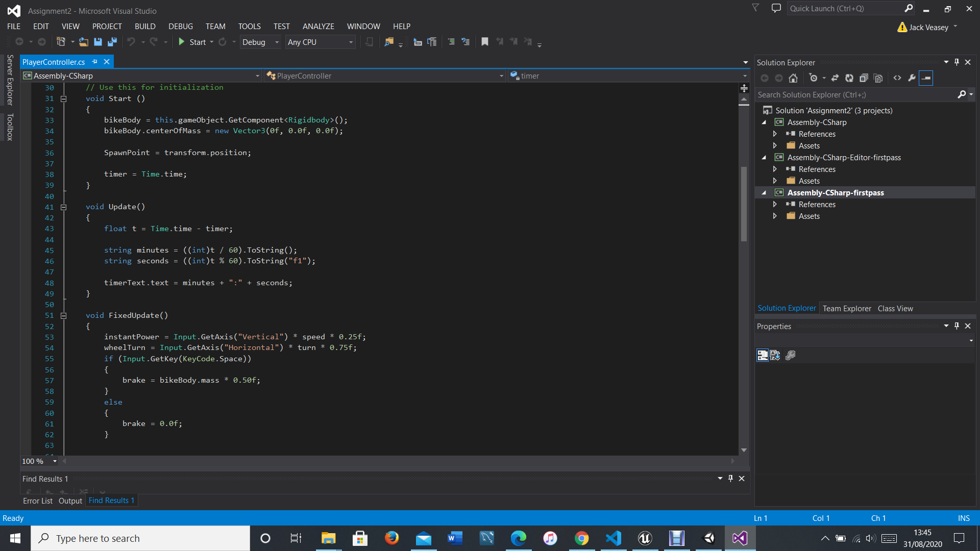Click the Open File toolbar icon
Screen dimensions: 980x551
pyautogui.click(x=84, y=42)
